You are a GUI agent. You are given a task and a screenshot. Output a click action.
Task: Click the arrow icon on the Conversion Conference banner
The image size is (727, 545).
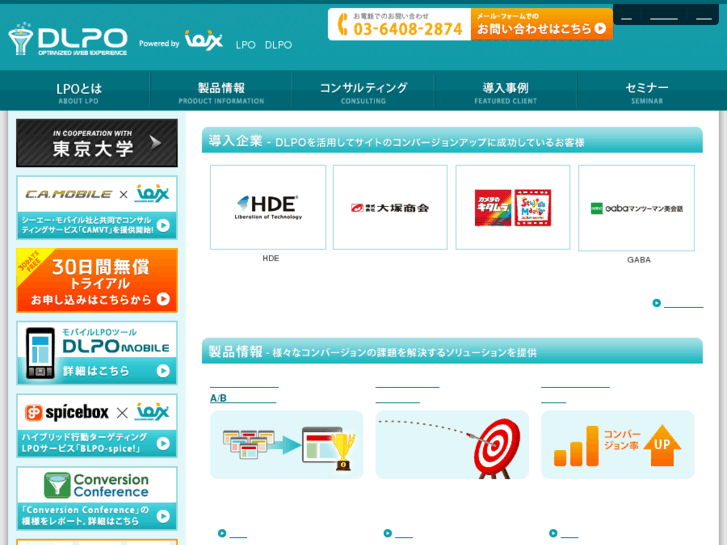tap(163, 516)
